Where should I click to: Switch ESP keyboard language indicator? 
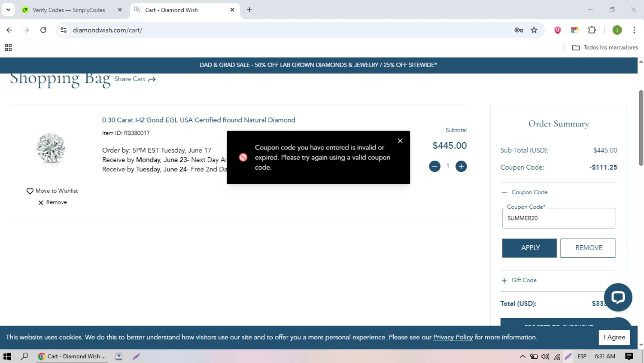(x=582, y=356)
